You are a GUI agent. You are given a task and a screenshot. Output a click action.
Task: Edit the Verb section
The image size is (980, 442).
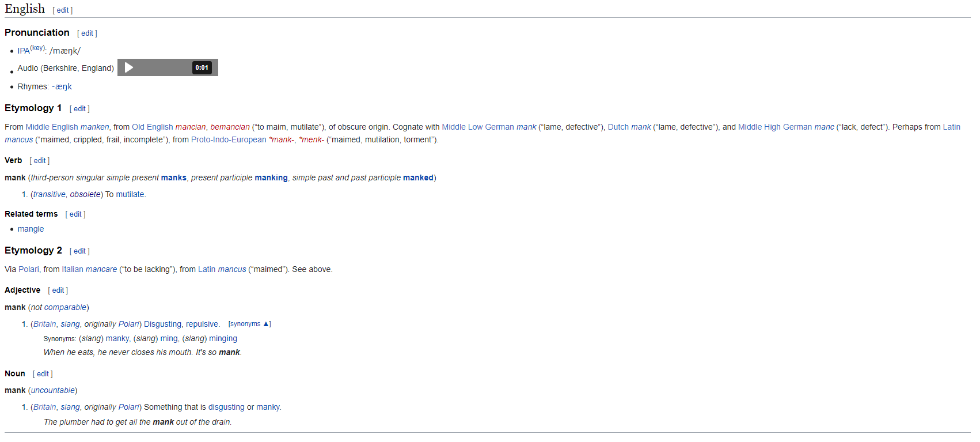[x=39, y=160]
